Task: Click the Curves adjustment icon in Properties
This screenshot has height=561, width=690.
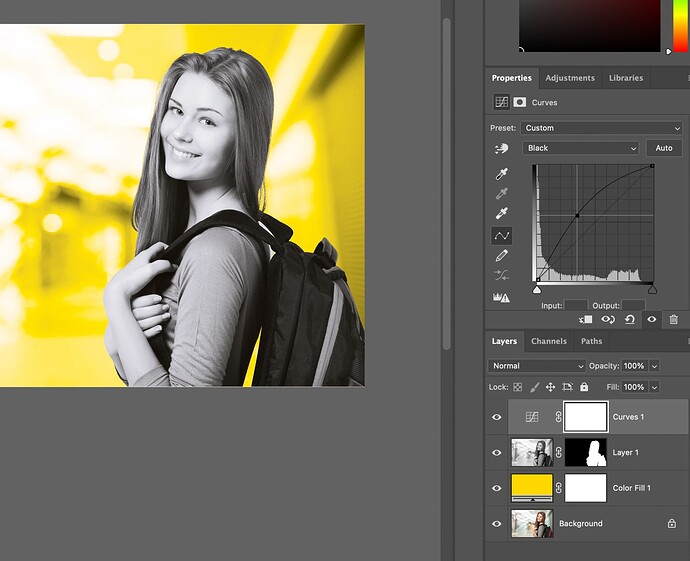Action: point(501,102)
